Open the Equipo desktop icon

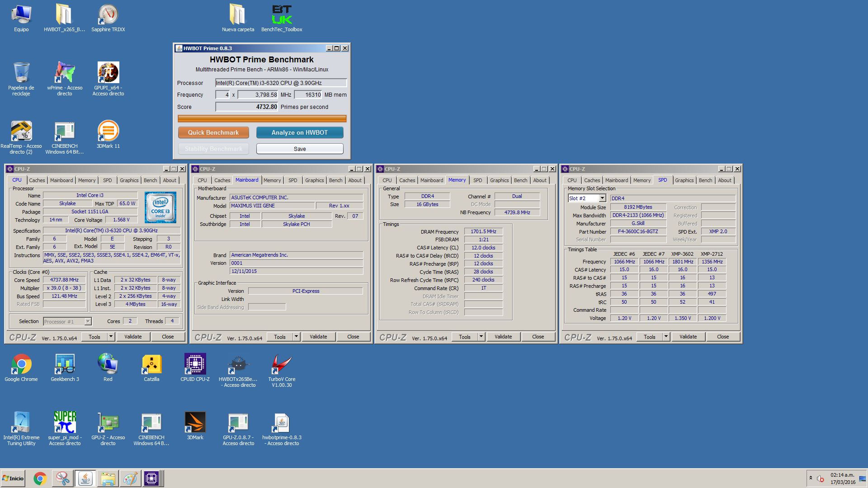click(x=21, y=18)
